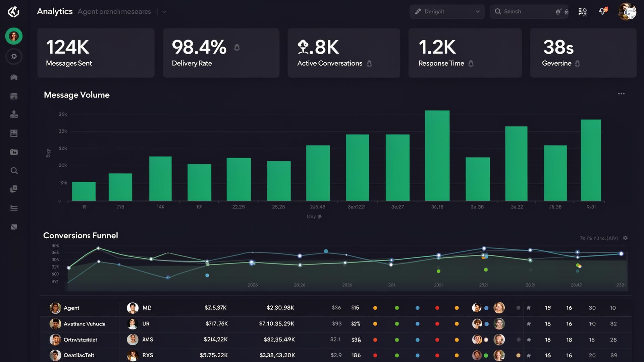Click the $3,38,43,20K value

tap(277, 355)
